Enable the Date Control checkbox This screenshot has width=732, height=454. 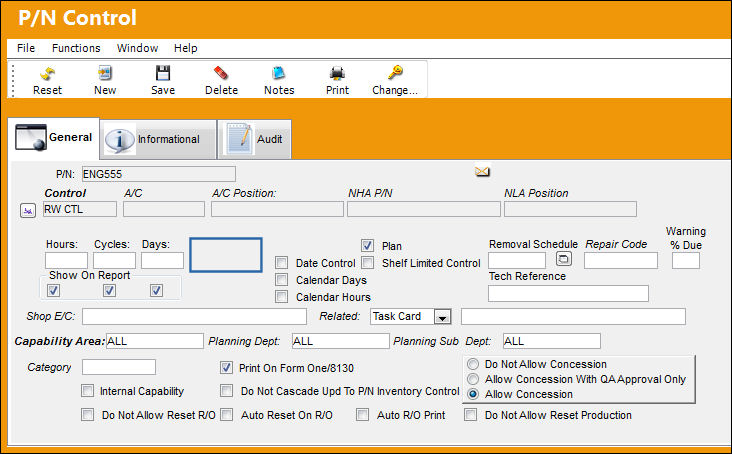click(x=282, y=263)
